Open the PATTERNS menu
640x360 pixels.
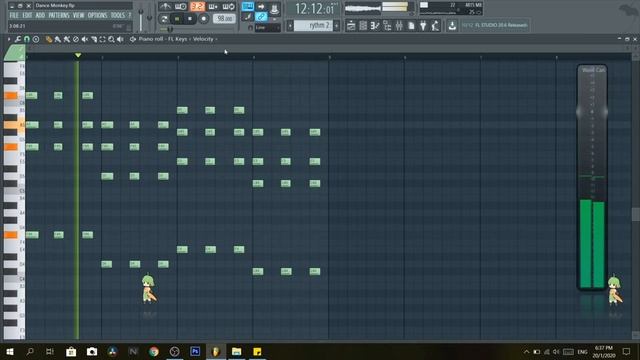59,16
